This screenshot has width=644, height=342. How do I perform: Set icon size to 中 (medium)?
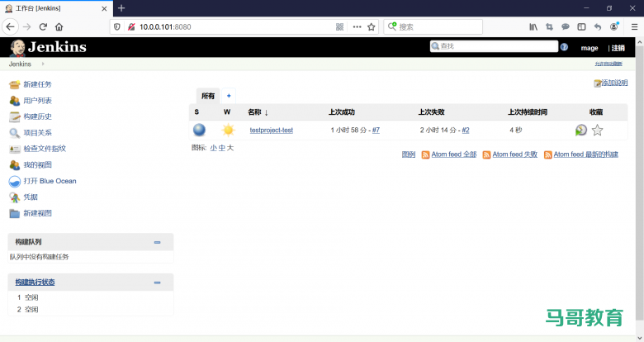(x=222, y=148)
